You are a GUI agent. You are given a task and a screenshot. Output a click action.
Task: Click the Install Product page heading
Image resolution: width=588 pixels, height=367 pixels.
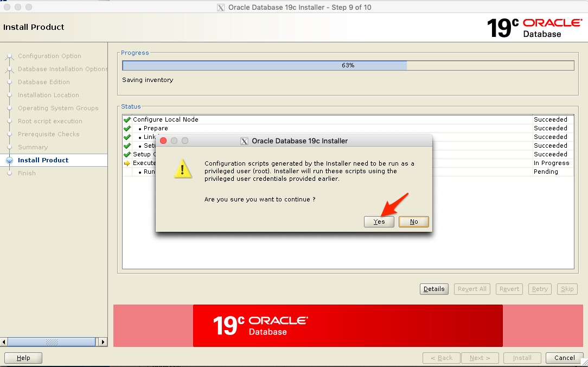[x=34, y=27]
